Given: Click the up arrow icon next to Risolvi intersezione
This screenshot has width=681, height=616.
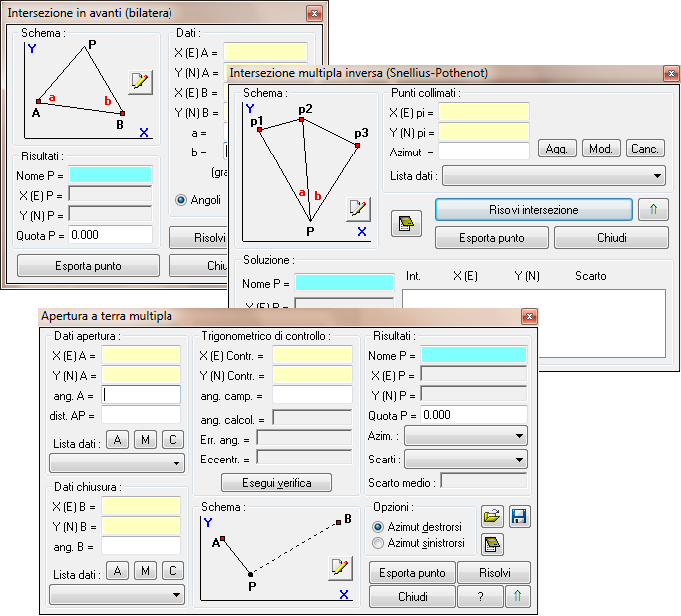Looking at the screenshot, I should click(652, 210).
